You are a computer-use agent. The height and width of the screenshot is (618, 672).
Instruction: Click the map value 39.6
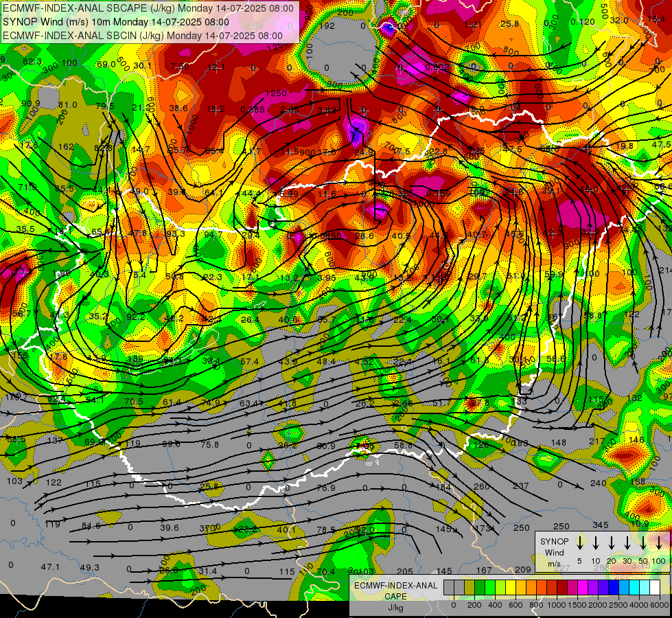(170, 527)
